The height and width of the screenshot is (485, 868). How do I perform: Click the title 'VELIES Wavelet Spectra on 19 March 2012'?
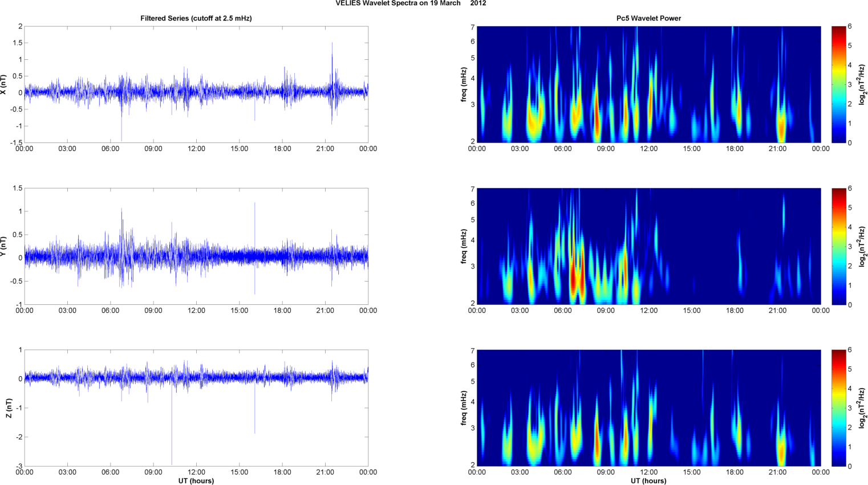411,3
